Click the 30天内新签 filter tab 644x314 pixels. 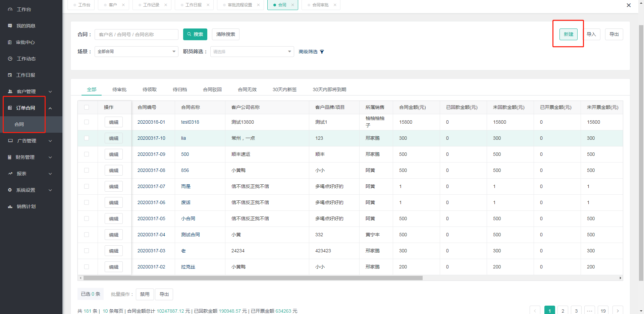[x=284, y=89]
